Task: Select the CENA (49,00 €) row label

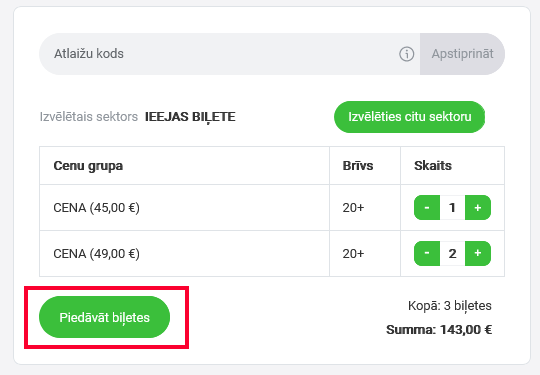Action: [96, 254]
